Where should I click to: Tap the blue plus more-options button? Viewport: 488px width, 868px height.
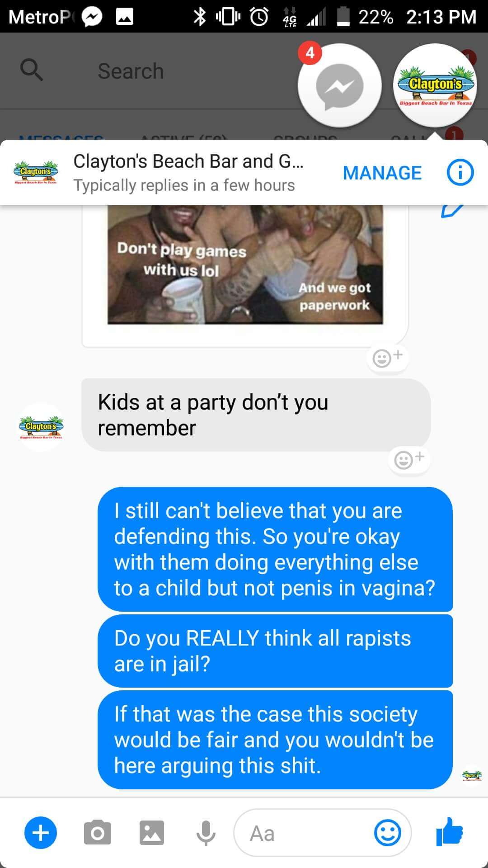tap(41, 833)
